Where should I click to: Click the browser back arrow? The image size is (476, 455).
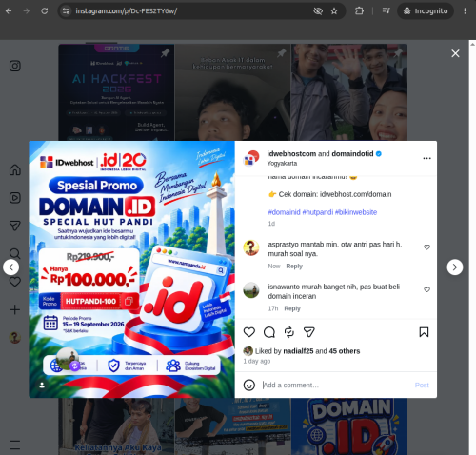tap(9, 11)
